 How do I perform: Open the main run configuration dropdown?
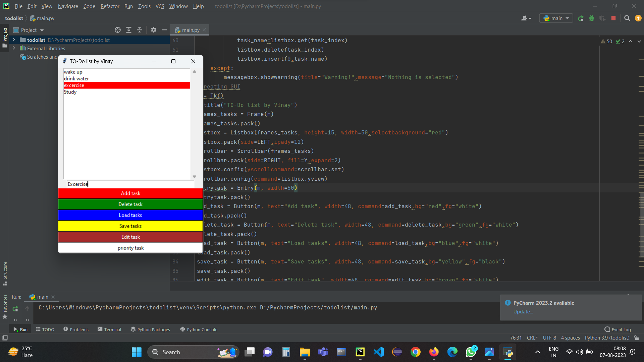click(x=556, y=18)
